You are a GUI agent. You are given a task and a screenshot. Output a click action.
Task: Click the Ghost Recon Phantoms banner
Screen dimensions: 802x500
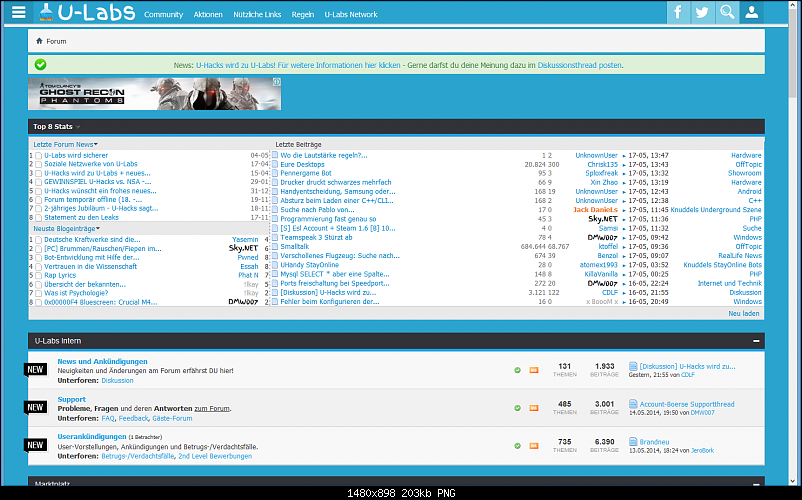pyautogui.click(x=154, y=94)
